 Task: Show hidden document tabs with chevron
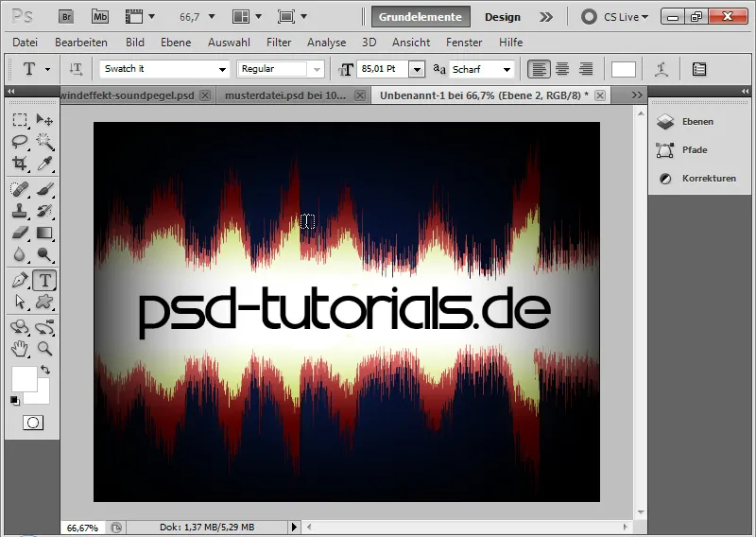pyautogui.click(x=637, y=95)
